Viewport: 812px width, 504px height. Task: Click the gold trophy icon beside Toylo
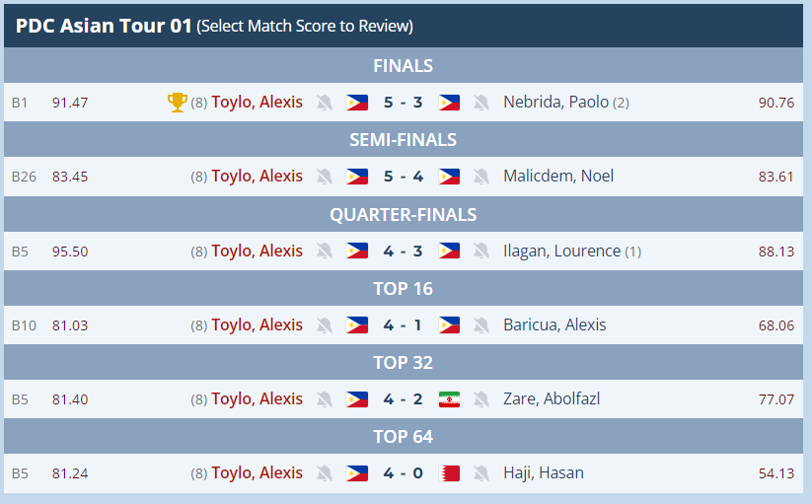178,102
